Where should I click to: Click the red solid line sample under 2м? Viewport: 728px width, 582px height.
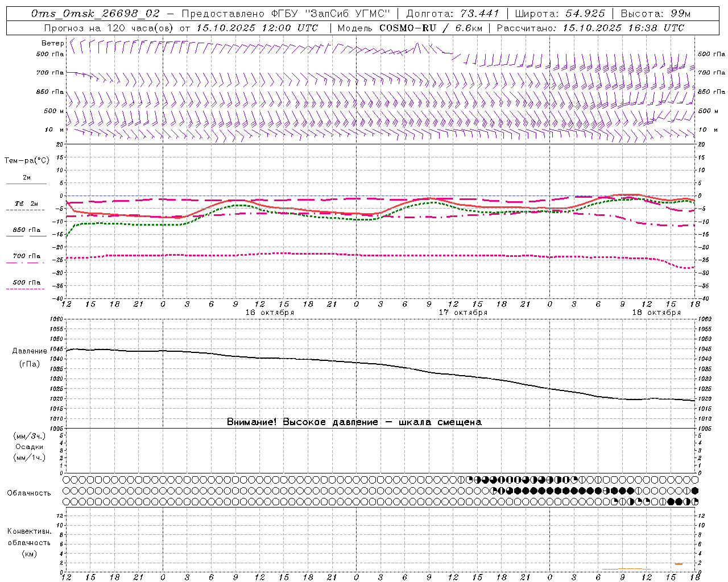point(26,184)
